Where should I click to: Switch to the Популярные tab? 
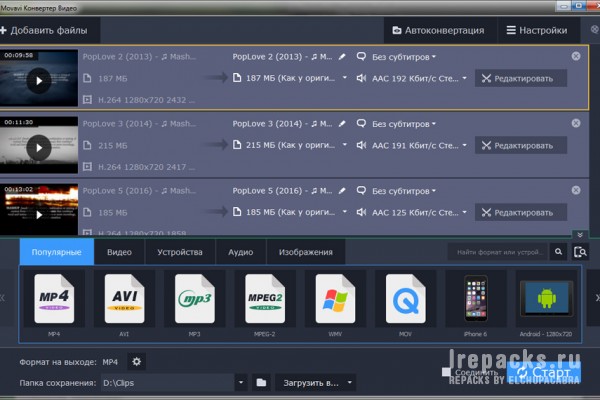(57, 252)
